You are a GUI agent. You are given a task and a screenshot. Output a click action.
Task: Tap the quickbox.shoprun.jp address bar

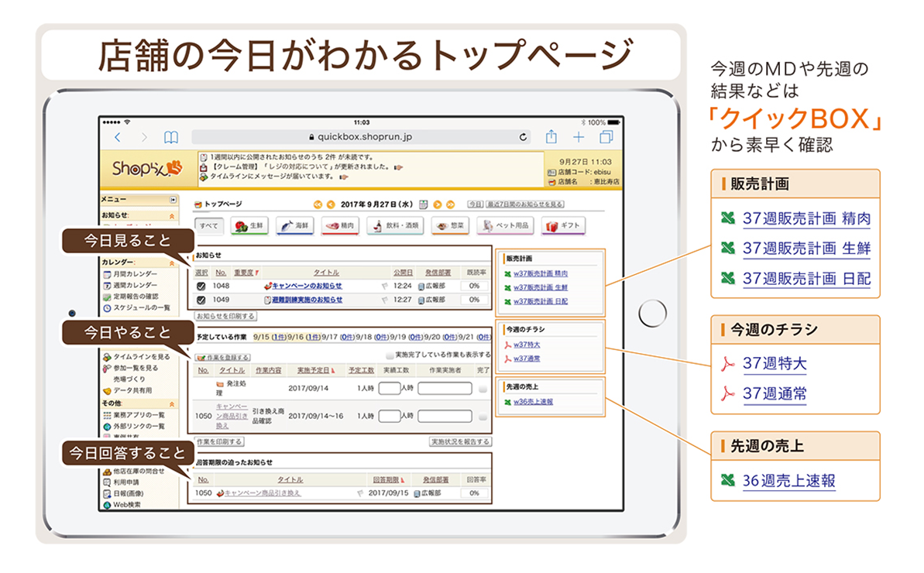click(x=361, y=137)
